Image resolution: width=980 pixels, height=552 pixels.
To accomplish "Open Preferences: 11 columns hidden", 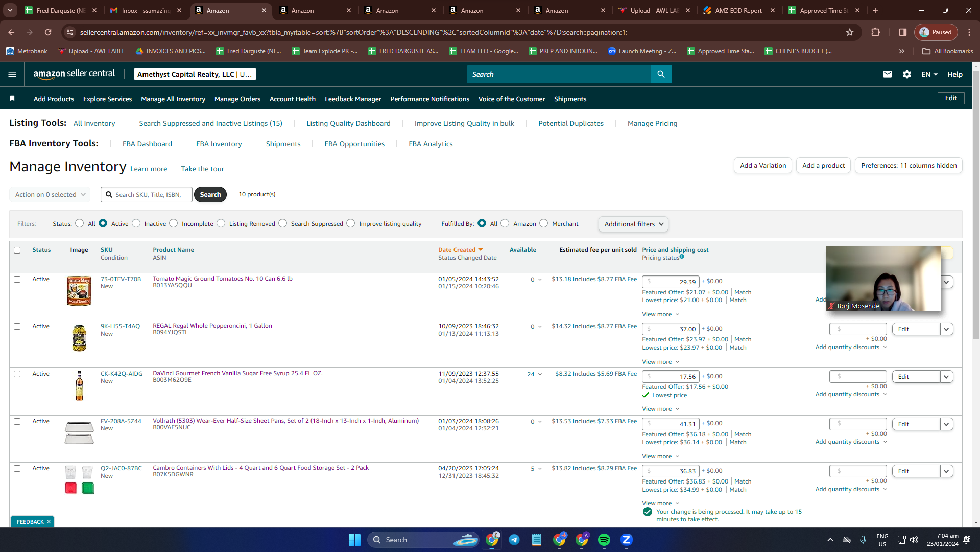I will (909, 166).
